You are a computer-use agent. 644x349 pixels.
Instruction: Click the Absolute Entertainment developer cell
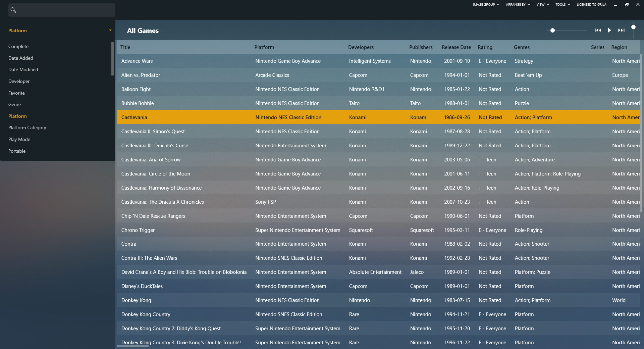pos(375,272)
